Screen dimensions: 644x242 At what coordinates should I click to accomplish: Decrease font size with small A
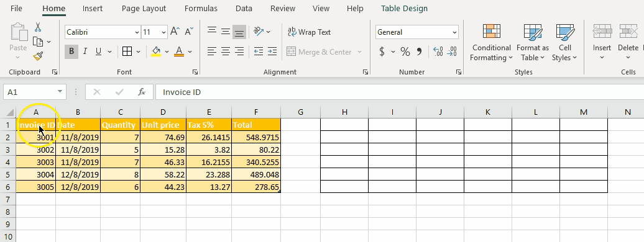(189, 32)
